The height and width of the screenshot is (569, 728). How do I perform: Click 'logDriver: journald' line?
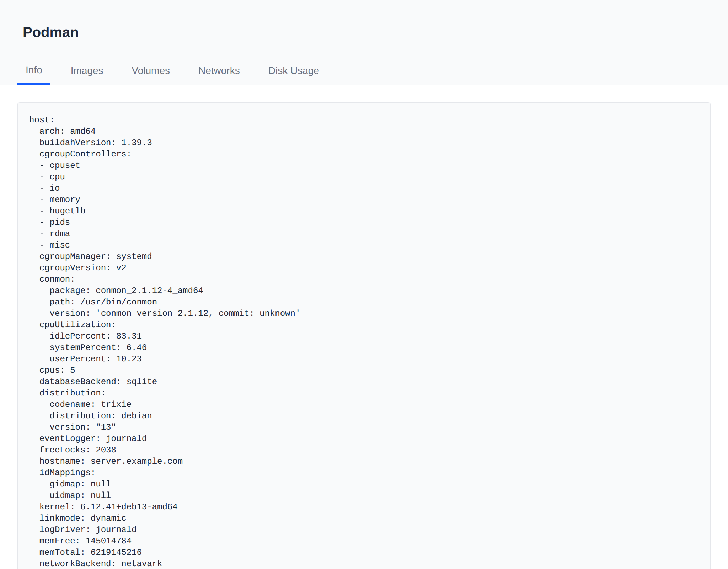point(88,530)
